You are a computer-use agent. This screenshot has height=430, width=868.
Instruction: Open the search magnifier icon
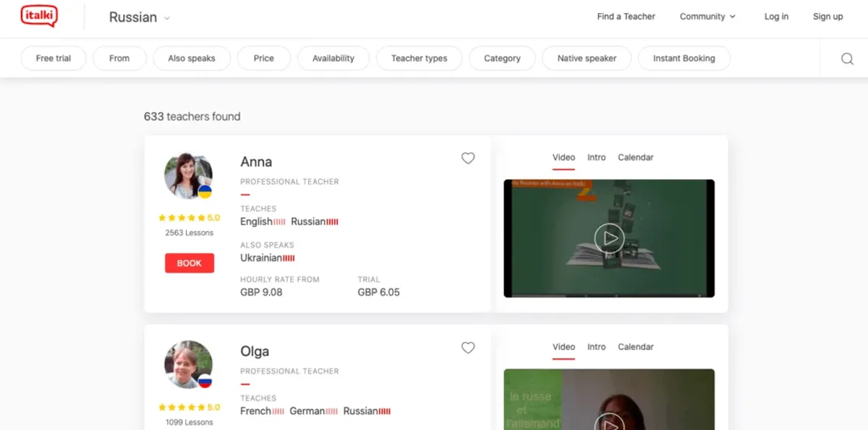click(x=847, y=59)
